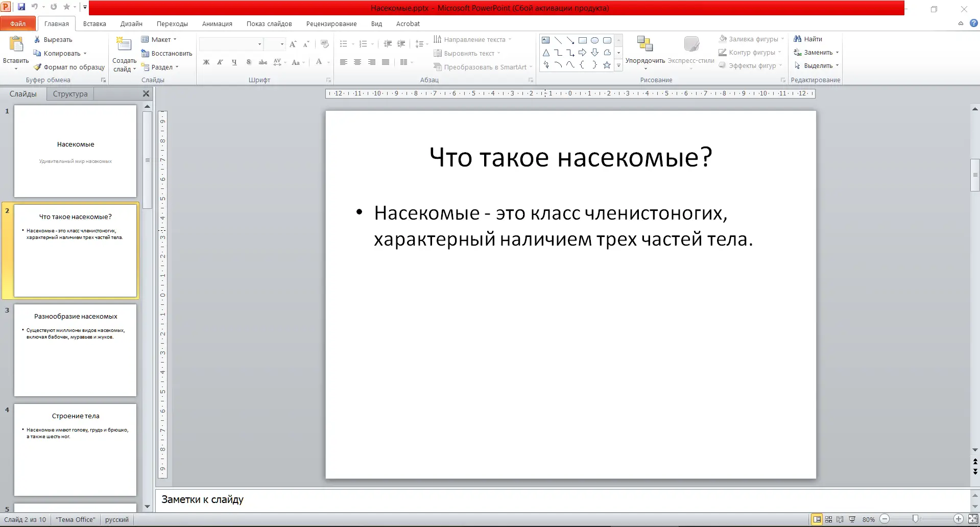Screen dimensions: 980x527
Task: Open the Анимация ribbon tab
Action: (x=217, y=23)
